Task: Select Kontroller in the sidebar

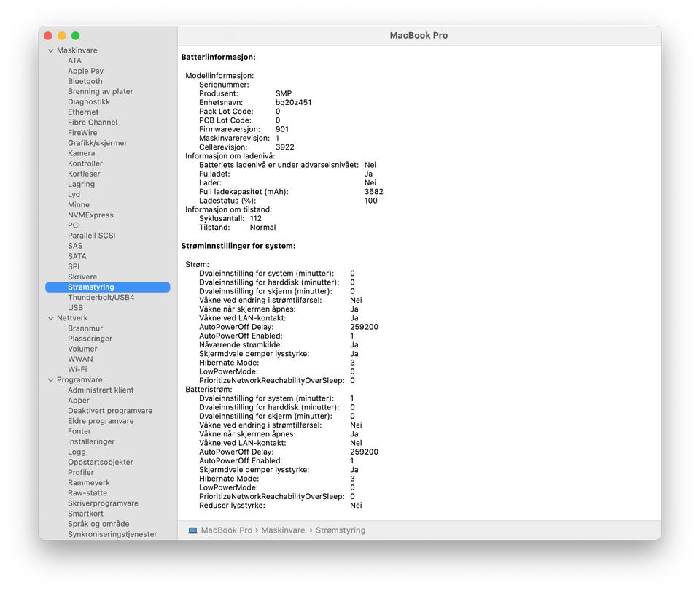Action: (x=85, y=163)
